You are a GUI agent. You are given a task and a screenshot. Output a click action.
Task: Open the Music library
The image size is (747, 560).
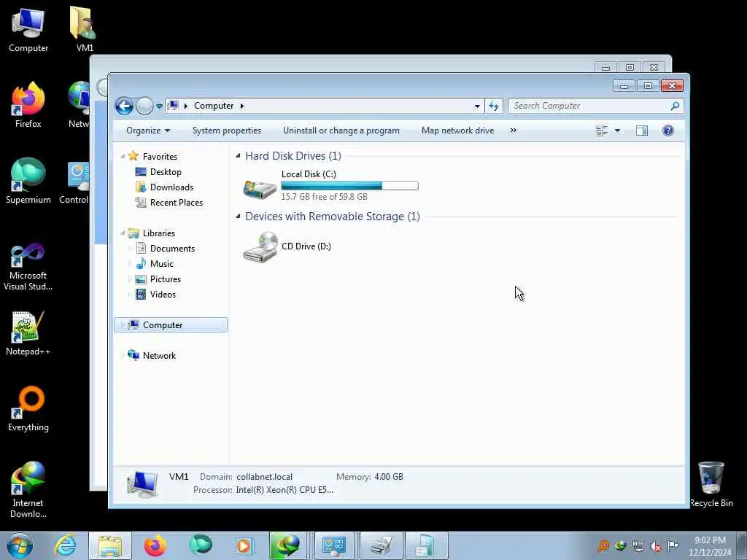click(x=161, y=264)
